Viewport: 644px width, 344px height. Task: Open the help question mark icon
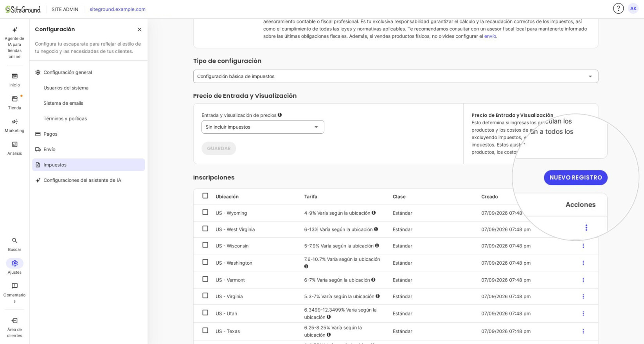coord(618,9)
